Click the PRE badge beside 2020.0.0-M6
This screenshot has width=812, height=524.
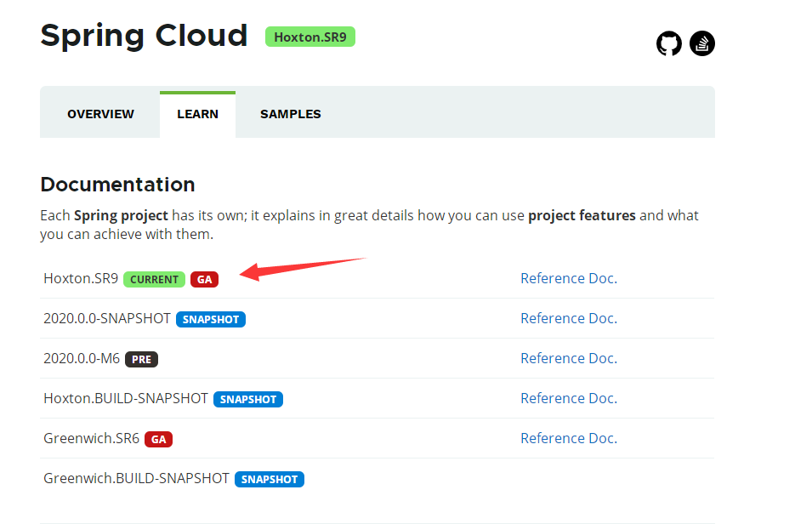click(x=141, y=359)
